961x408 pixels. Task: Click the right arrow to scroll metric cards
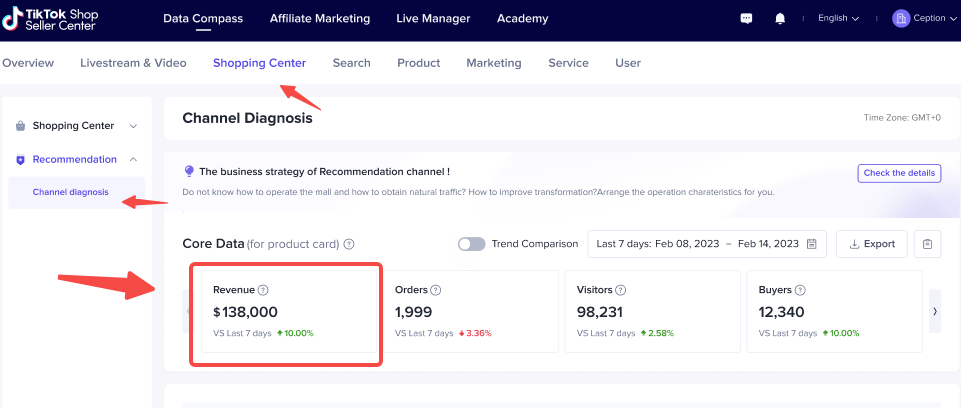point(935,311)
